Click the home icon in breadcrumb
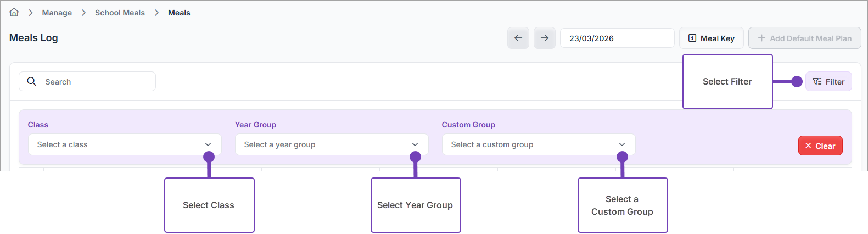Image resolution: width=868 pixels, height=234 pixels. [x=14, y=12]
